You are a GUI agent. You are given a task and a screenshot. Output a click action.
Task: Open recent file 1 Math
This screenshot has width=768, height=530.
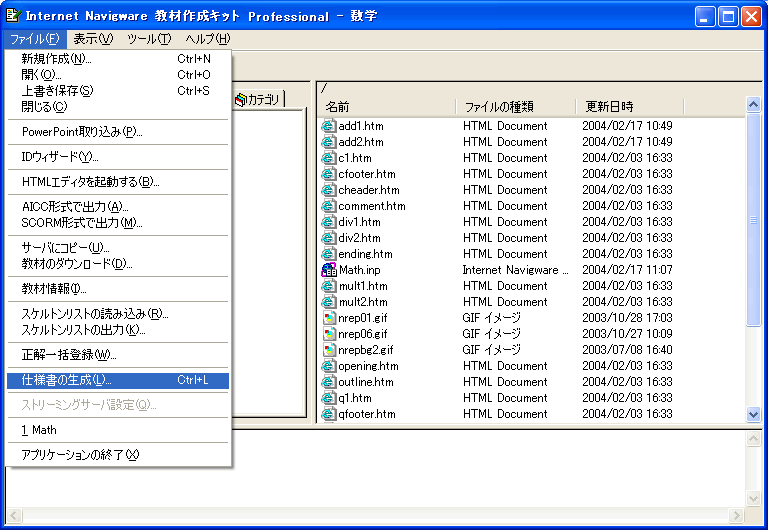point(118,430)
